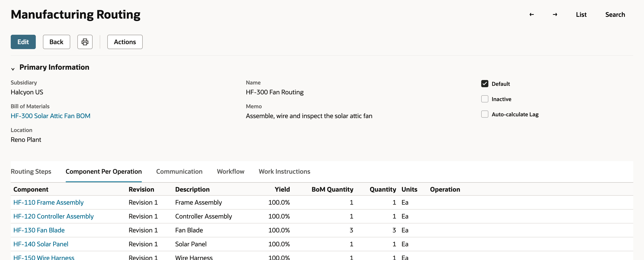Uncheck the Default checkbox

(x=485, y=84)
